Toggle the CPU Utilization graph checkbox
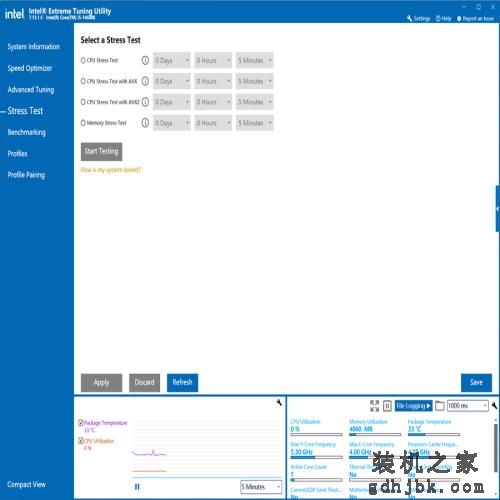The height and width of the screenshot is (500, 500). [81, 441]
